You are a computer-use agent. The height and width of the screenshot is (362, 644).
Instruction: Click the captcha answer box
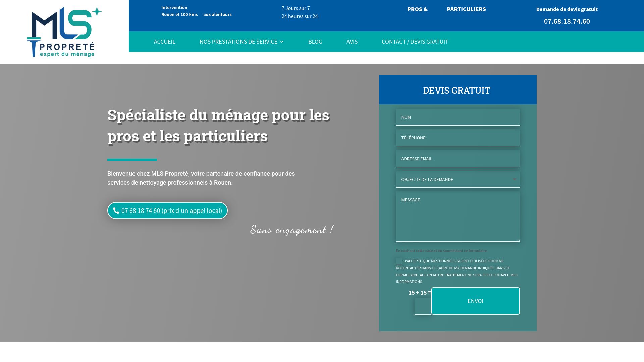[x=423, y=306]
